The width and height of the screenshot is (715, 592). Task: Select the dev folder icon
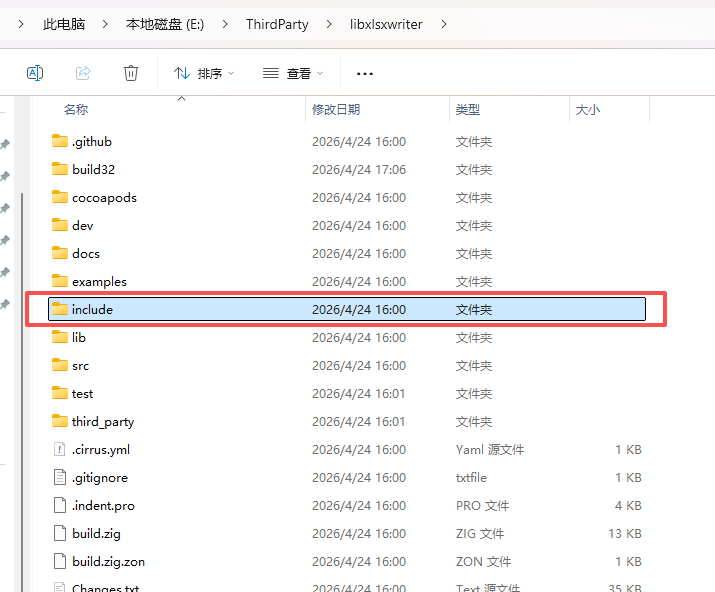click(60, 225)
